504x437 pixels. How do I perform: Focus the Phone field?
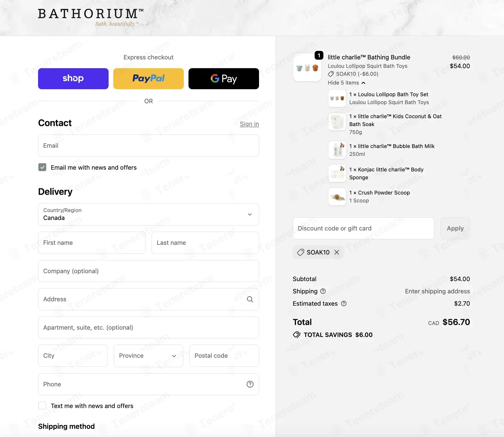coord(148,384)
